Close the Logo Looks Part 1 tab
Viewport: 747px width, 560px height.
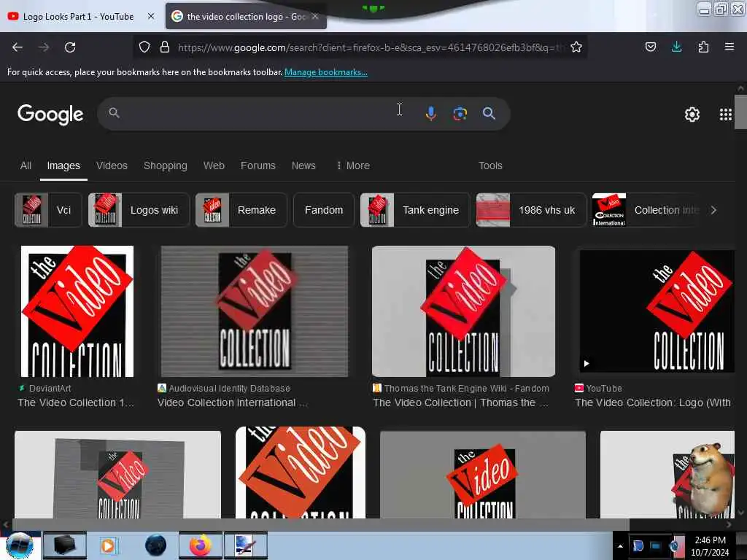click(x=151, y=16)
